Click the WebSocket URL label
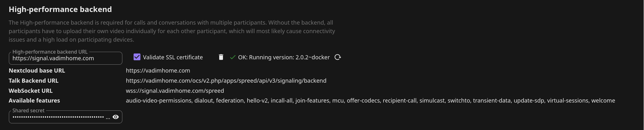This screenshot has width=644, height=130. [31, 91]
